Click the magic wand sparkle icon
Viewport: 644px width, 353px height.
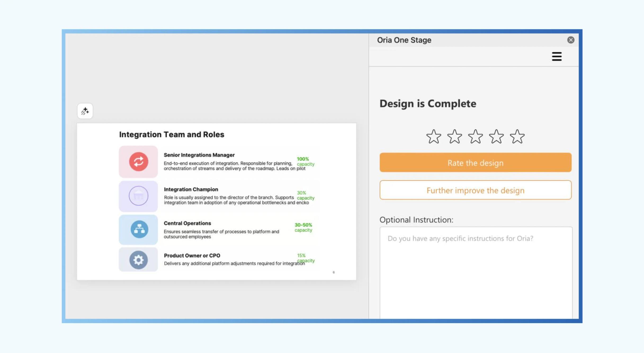pos(85,111)
